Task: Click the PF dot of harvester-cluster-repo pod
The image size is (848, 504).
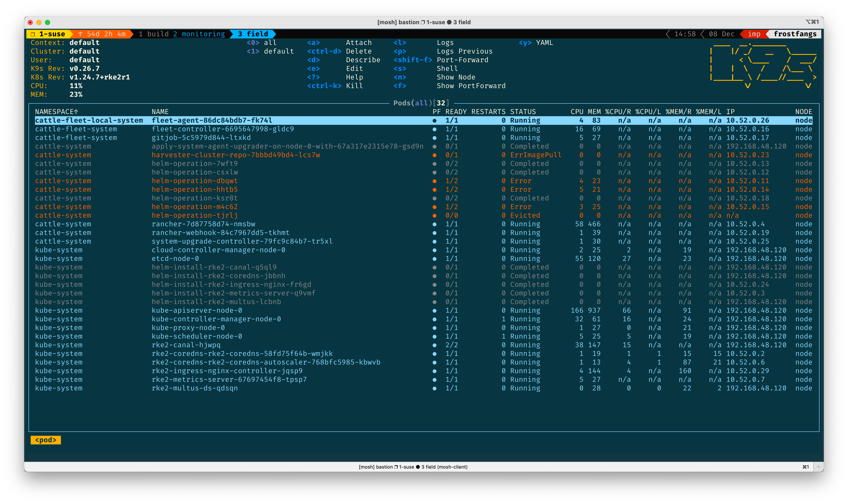Action: click(x=434, y=155)
